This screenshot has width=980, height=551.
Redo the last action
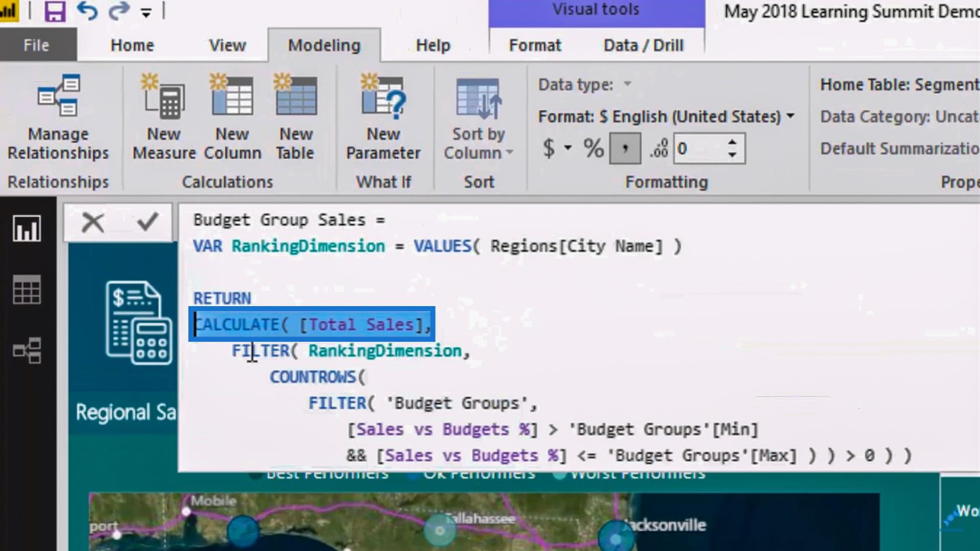click(x=119, y=11)
